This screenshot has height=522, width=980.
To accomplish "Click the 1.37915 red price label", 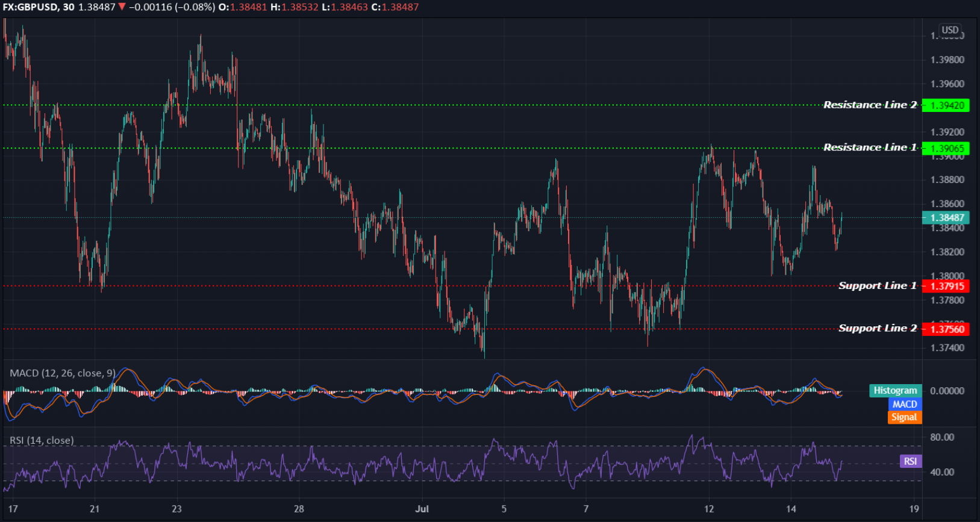I will pos(946,286).
